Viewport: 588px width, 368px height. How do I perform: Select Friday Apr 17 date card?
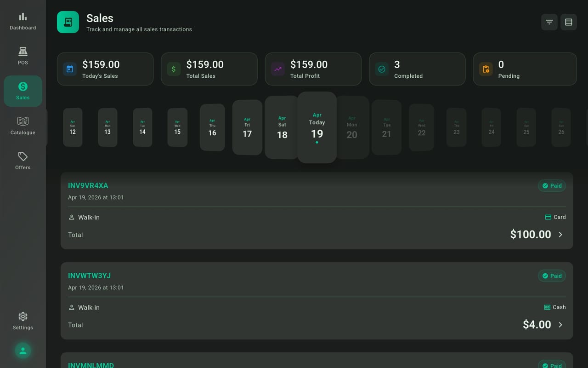click(x=247, y=127)
